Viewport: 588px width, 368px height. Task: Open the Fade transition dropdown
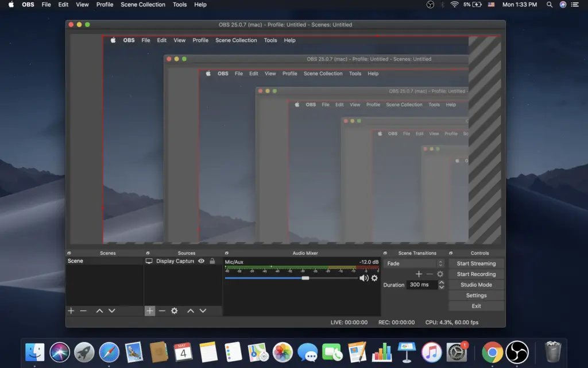point(415,263)
